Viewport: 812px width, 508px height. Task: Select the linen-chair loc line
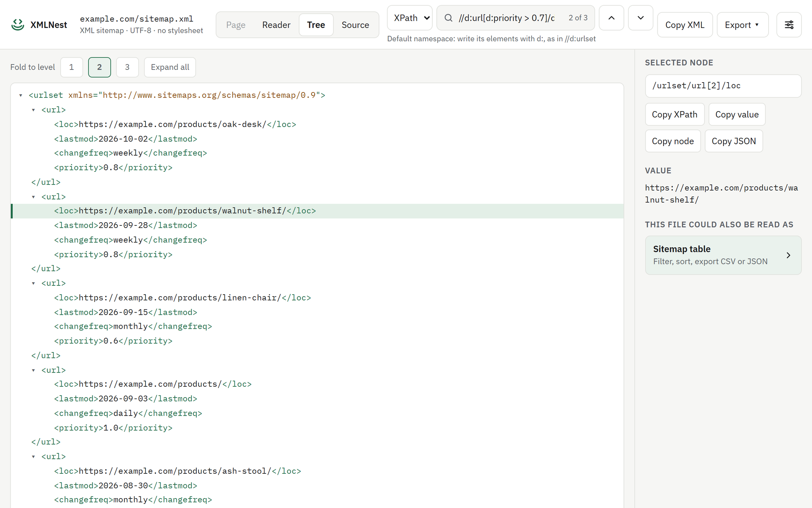(317, 298)
